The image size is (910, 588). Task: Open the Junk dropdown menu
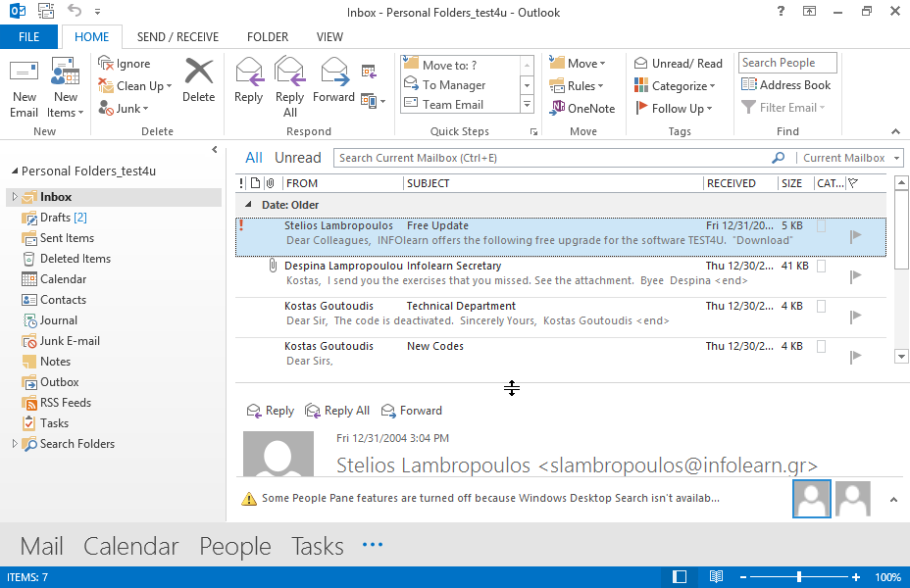click(x=124, y=109)
